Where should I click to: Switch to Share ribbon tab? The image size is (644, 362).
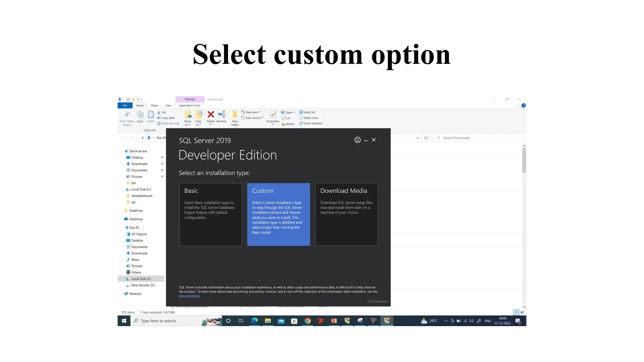point(154,106)
